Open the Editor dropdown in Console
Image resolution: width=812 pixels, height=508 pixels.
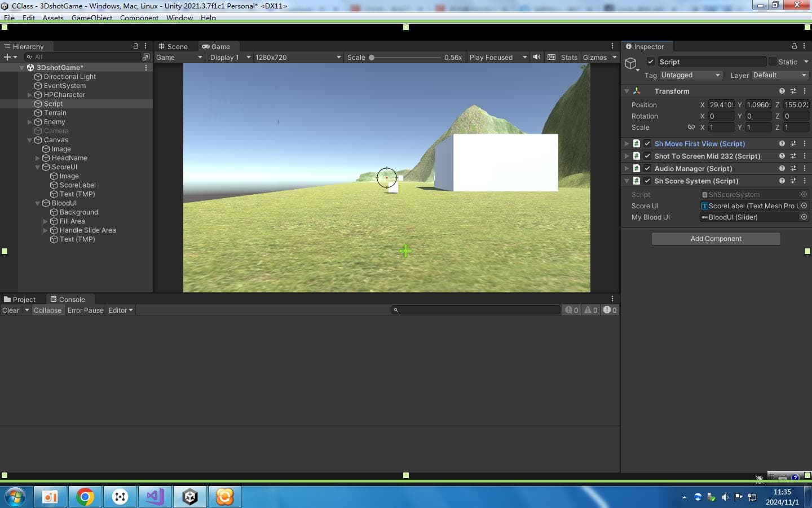click(121, 310)
